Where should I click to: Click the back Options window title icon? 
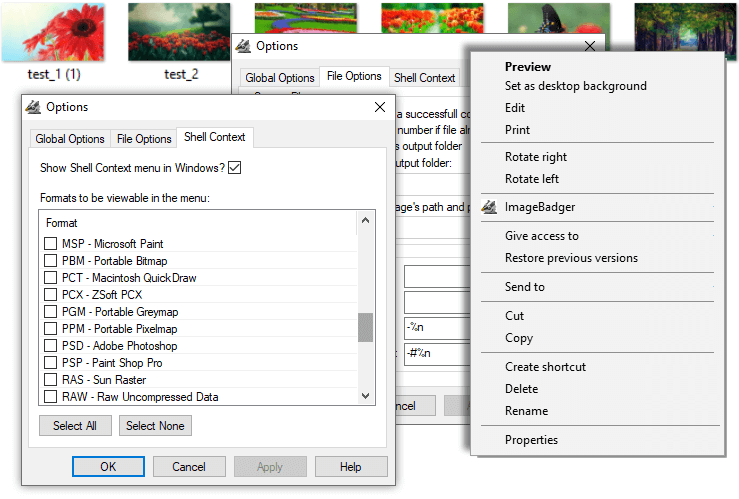pyautogui.click(x=242, y=46)
